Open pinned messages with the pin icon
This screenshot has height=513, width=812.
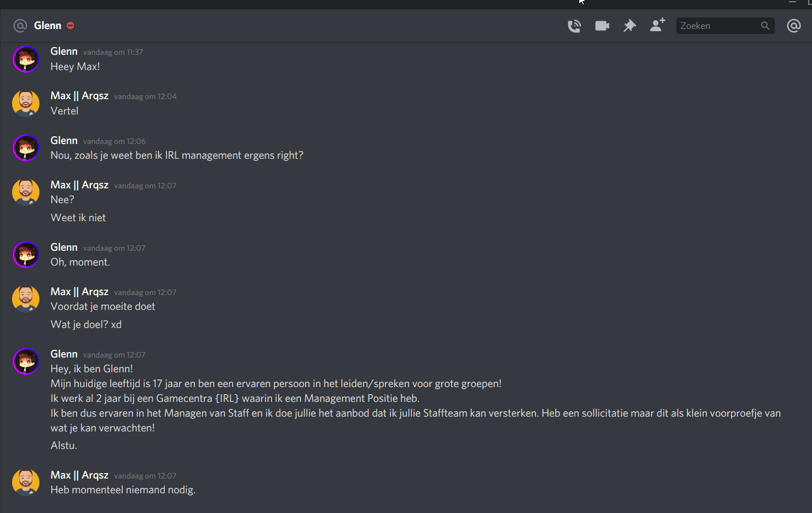(x=630, y=26)
